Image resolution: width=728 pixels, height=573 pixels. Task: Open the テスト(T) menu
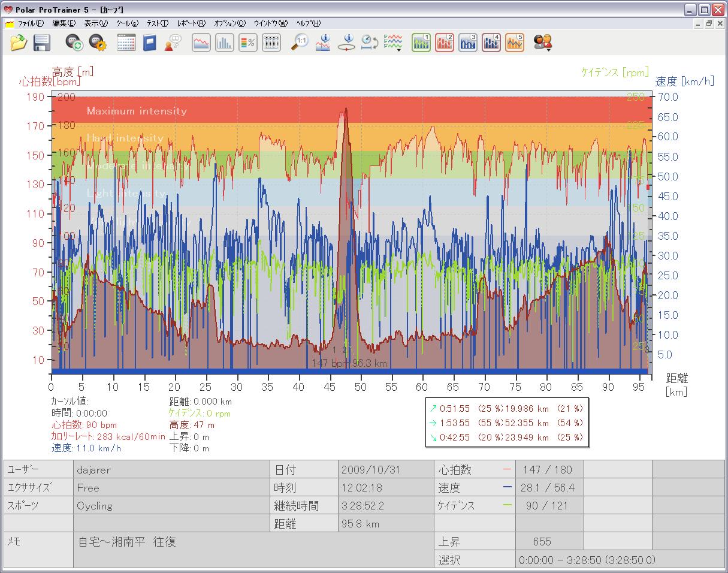(x=158, y=23)
